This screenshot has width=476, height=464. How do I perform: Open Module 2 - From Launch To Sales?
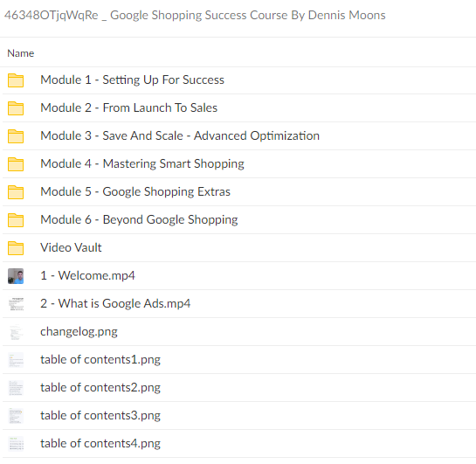click(129, 107)
